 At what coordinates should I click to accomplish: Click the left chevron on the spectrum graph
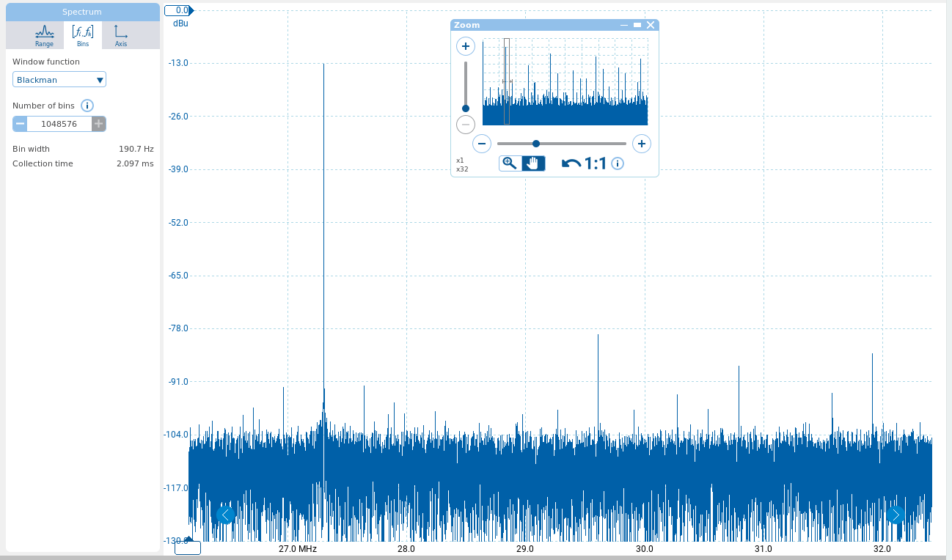225,515
